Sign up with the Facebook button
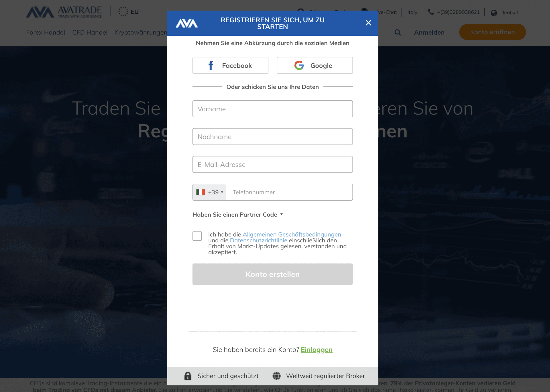 pyautogui.click(x=230, y=66)
